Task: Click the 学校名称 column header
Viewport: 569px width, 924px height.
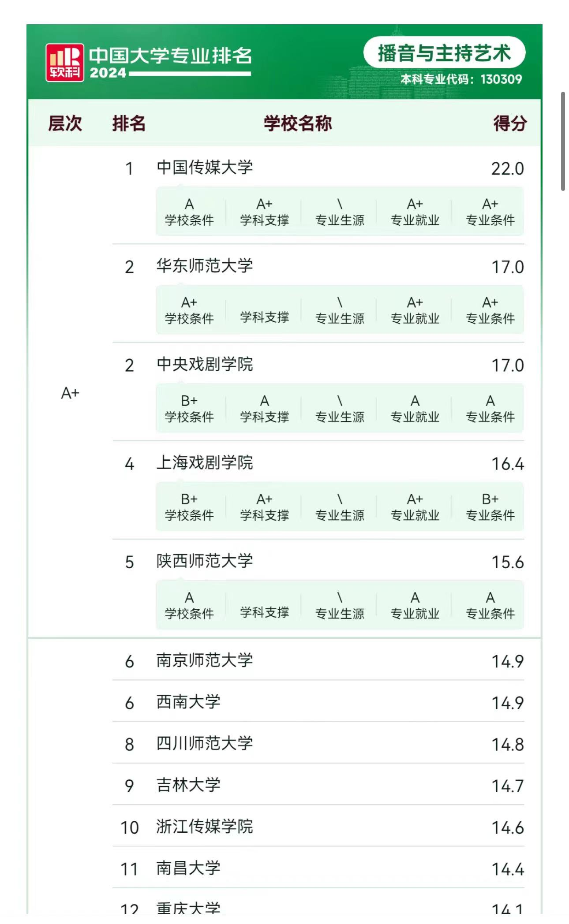Action: [x=298, y=123]
